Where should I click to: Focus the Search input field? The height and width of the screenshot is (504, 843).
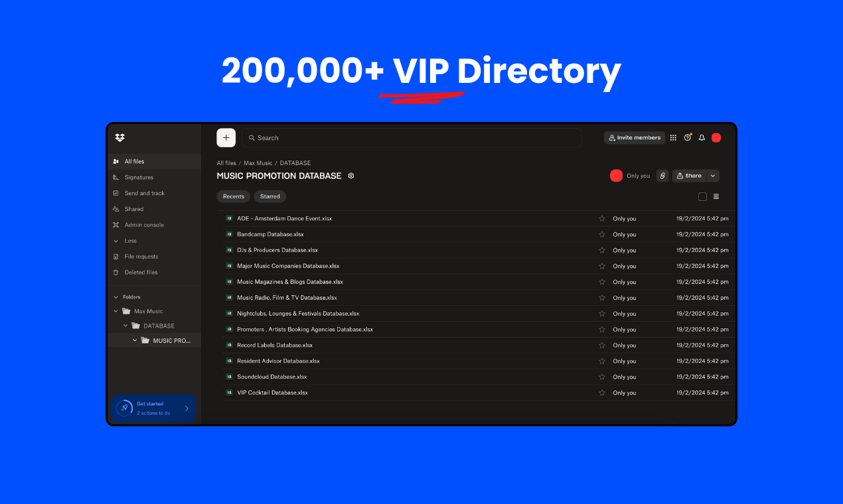[412, 137]
